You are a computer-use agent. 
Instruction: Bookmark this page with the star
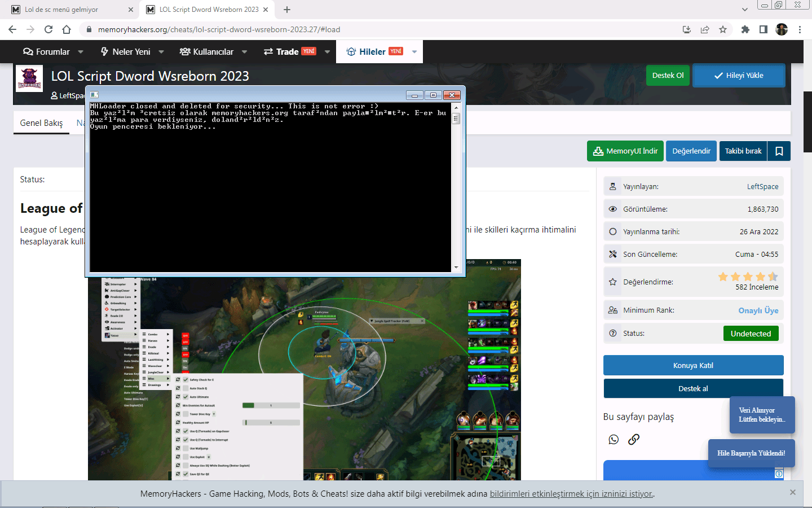tap(723, 29)
